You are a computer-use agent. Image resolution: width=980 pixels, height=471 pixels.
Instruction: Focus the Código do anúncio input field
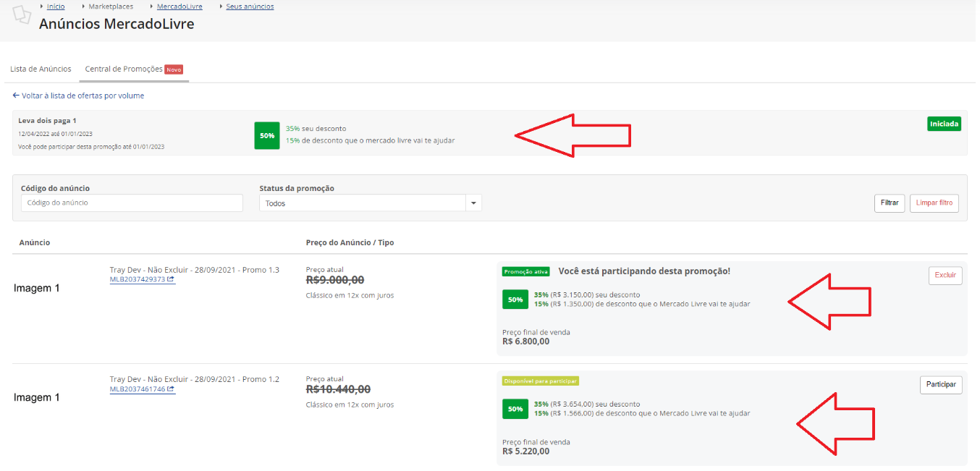[x=132, y=203]
